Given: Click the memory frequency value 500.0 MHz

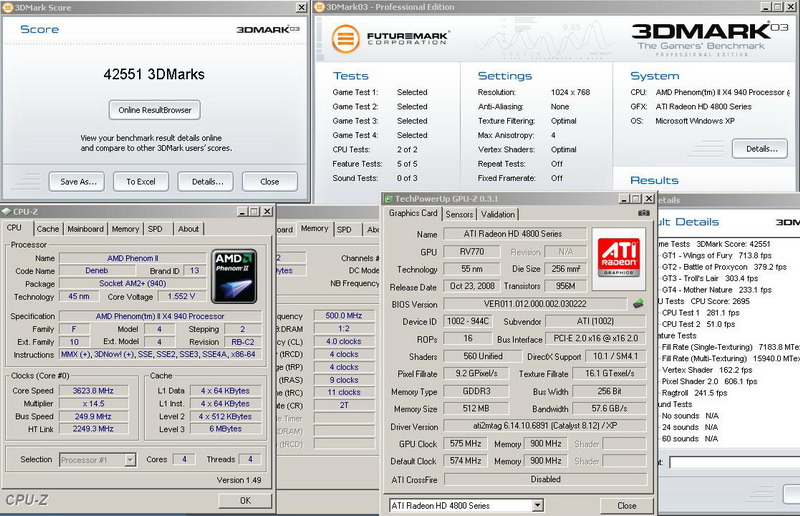Looking at the screenshot, I should (x=344, y=316).
